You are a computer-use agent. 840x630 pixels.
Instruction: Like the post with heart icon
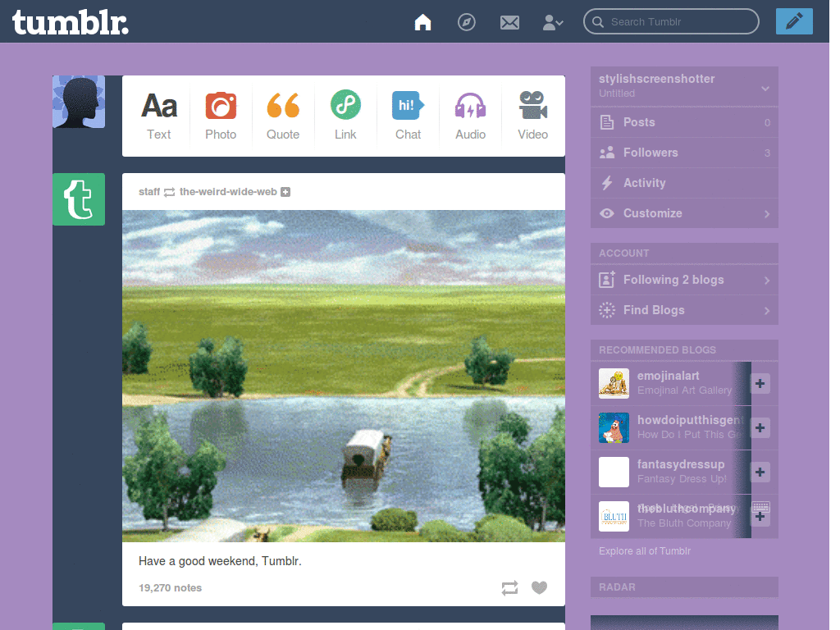[x=540, y=587]
